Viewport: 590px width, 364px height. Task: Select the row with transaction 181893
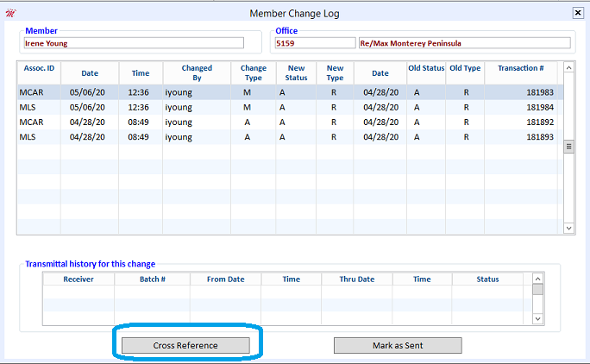click(x=290, y=137)
